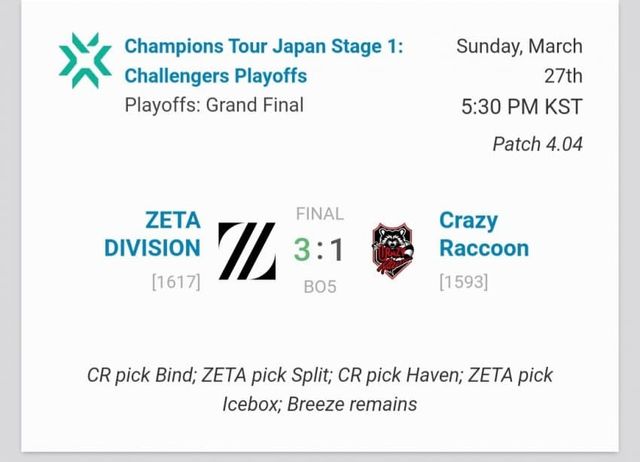Click the Patch 4.04 label
Screen dimensions: 640x462
coord(537,144)
